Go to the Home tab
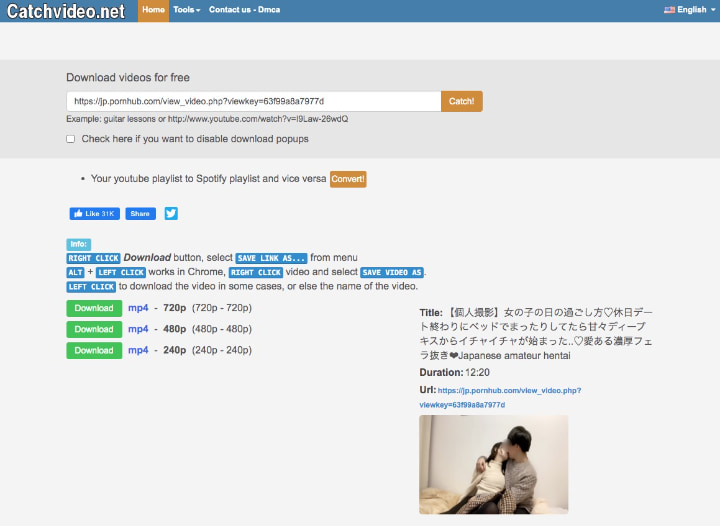Viewport: 720px width, 526px height. pos(153,10)
